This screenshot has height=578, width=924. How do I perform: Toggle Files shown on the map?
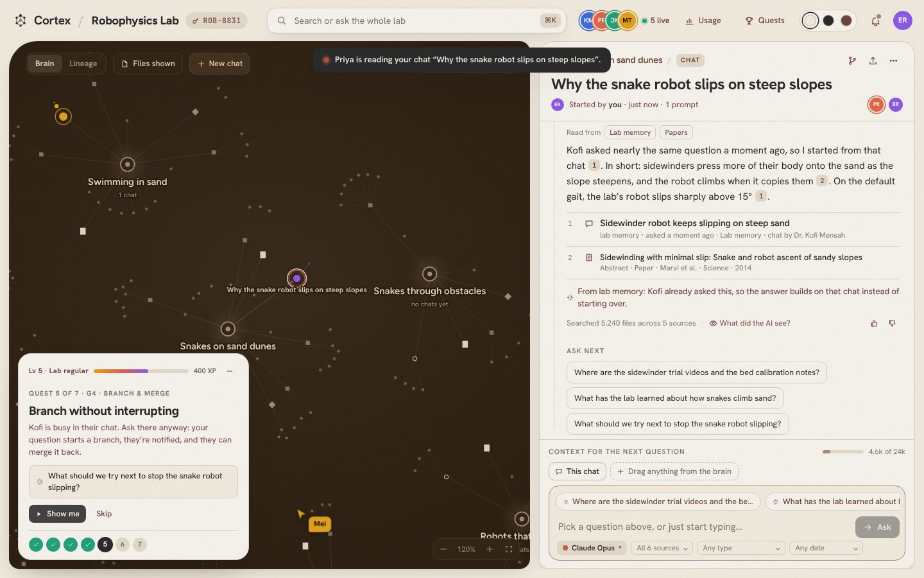[148, 64]
